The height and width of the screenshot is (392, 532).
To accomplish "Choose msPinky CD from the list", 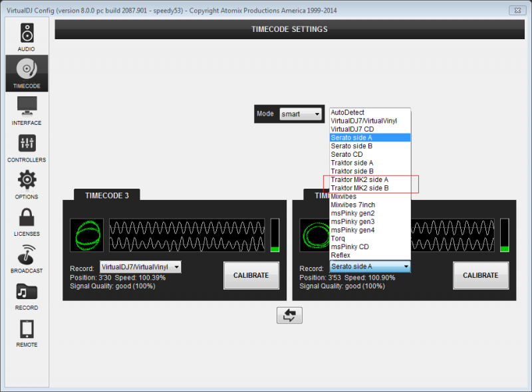I will click(x=370, y=247).
